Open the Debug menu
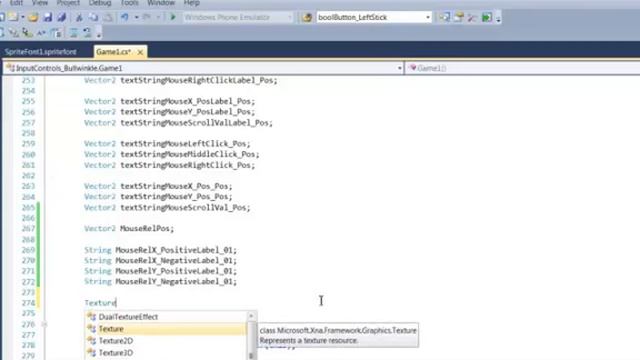 100,3
